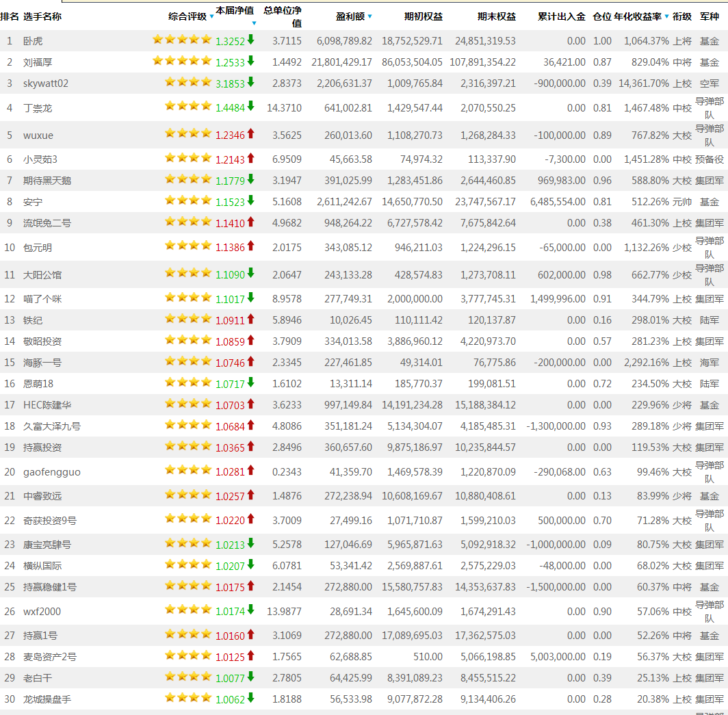This screenshot has height=715, width=728.
Task: Select net value 3.1853
Action: tap(230, 84)
